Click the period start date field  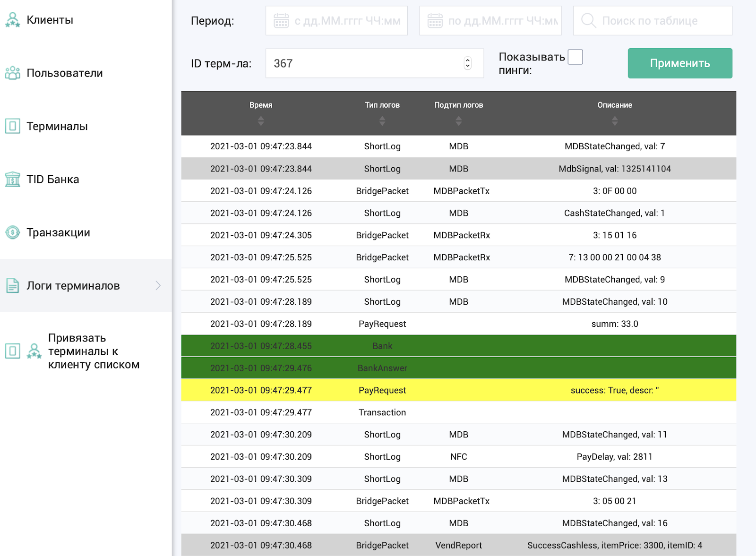pyautogui.click(x=336, y=21)
